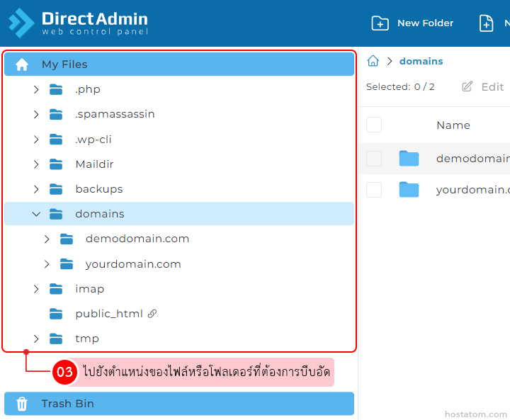Image resolution: width=510 pixels, height=420 pixels.
Task: Click the public_html folder icon
Action: tap(56, 314)
